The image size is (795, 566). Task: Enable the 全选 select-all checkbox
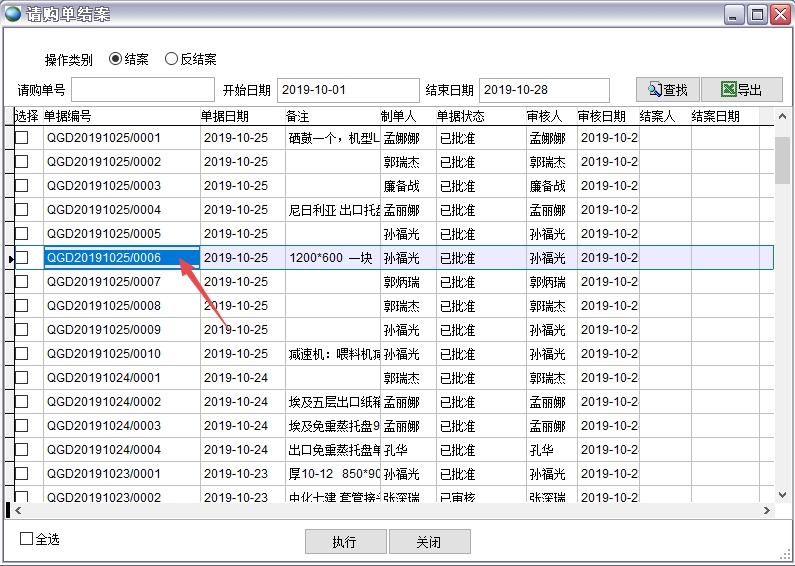pyautogui.click(x=27, y=539)
